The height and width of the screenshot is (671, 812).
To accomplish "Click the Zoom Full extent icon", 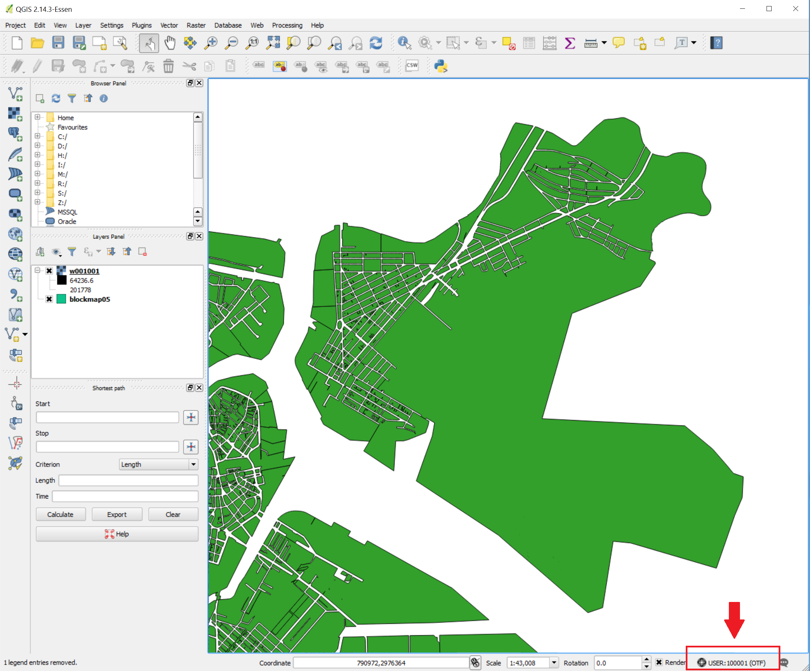I will pyautogui.click(x=273, y=43).
